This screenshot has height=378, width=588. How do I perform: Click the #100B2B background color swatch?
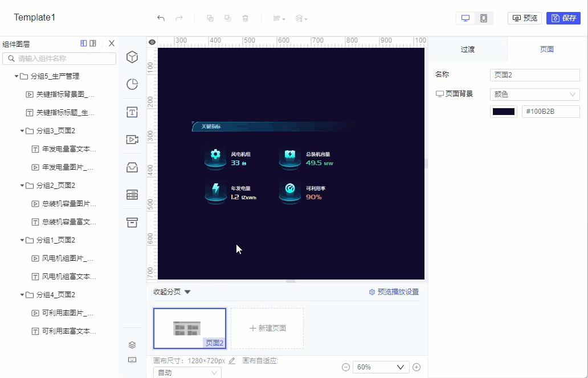point(503,112)
